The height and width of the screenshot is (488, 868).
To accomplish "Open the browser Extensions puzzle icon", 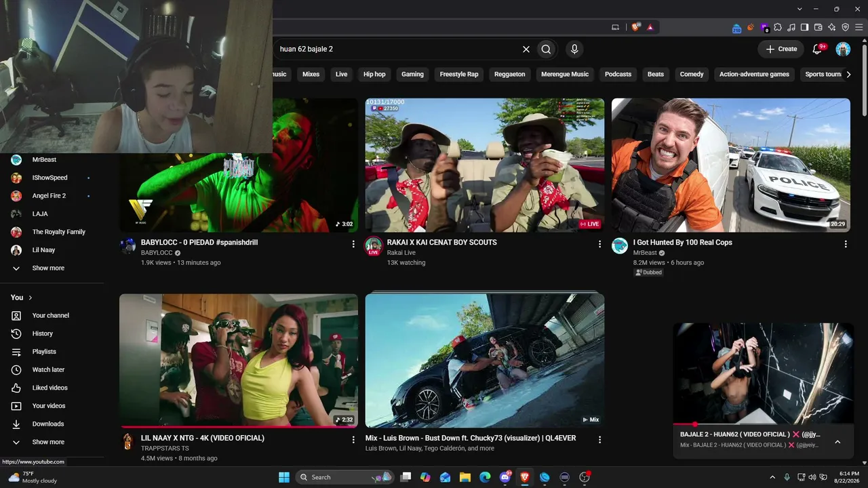I will (778, 27).
